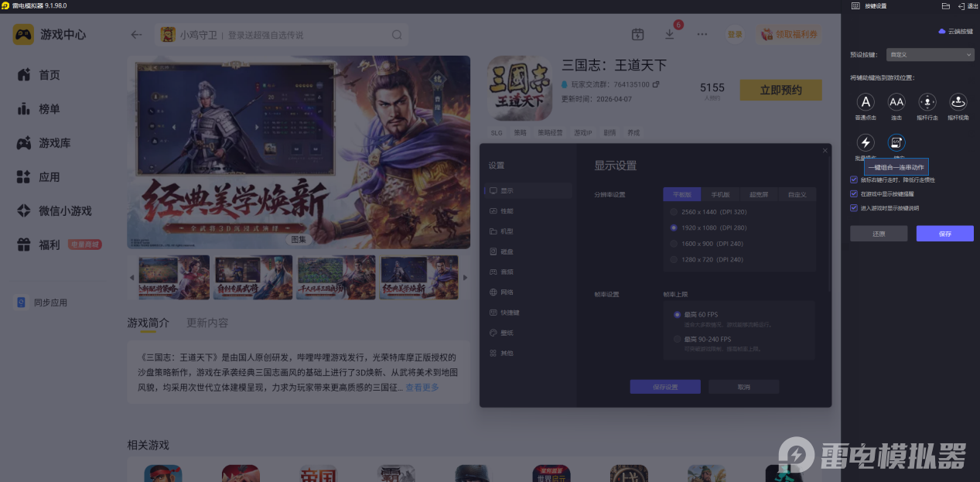Toggle the 鼠标右键行走时降低行走惯性 checkbox
Screen dimensions: 980x482
coord(854,179)
